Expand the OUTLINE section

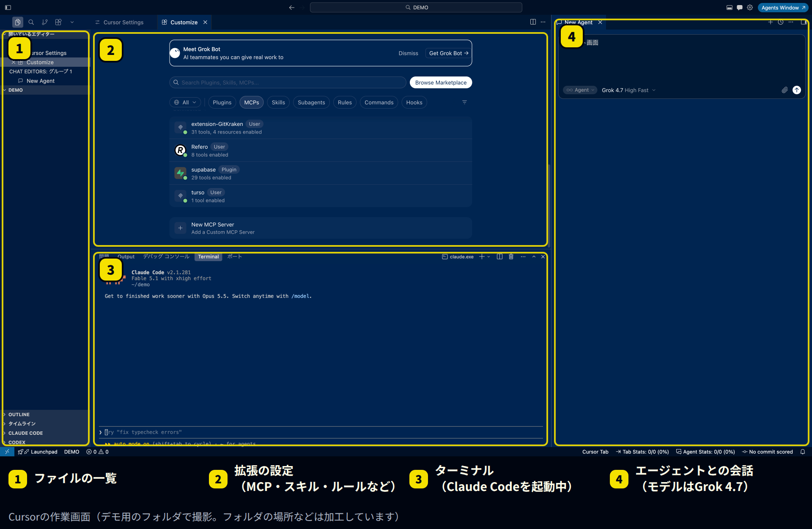click(x=46, y=414)
